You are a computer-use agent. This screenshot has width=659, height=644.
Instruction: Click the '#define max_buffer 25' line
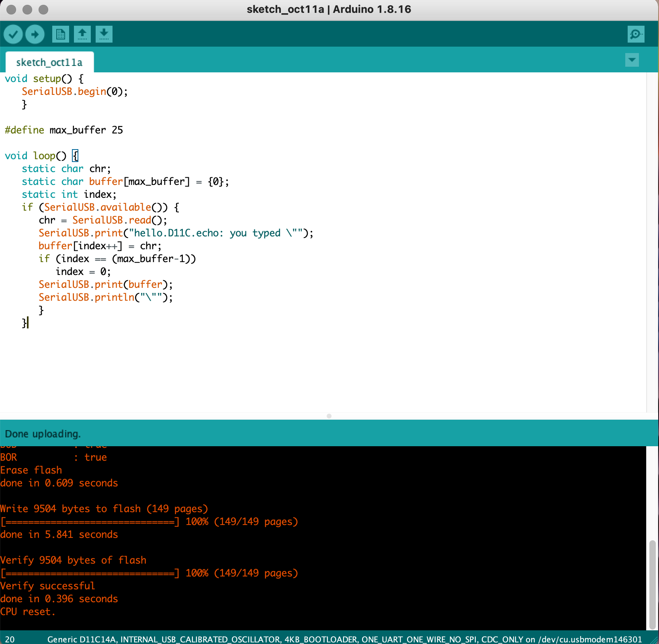(64, 130)
